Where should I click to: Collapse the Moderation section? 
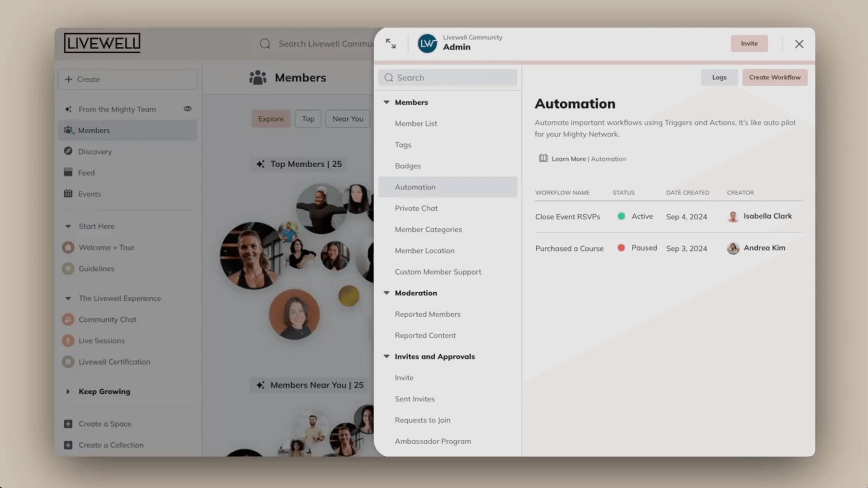[x=387, y=293]
